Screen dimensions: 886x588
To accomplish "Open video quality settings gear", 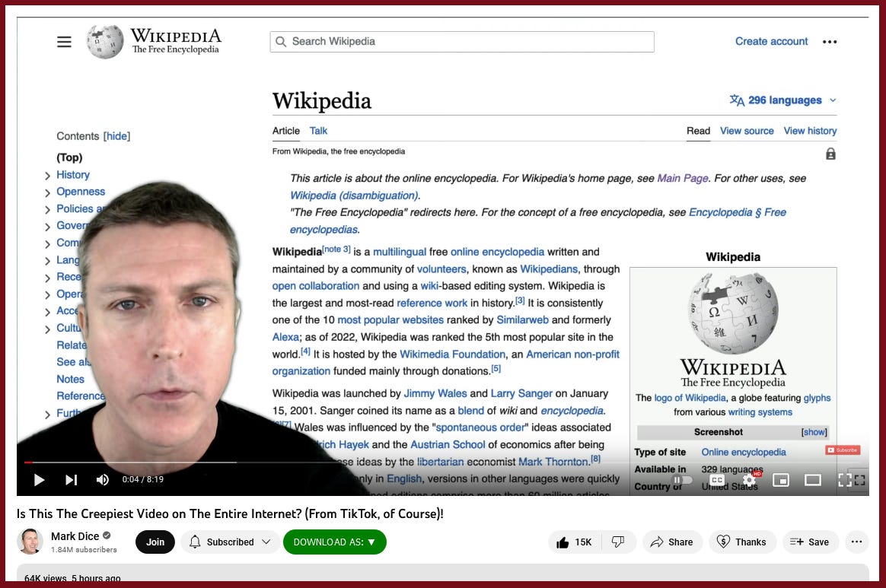I will (x=749, y=480).
